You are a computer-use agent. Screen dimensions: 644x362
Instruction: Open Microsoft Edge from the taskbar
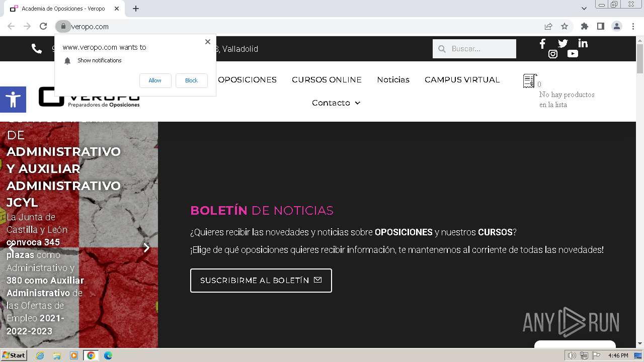(108, 355)
